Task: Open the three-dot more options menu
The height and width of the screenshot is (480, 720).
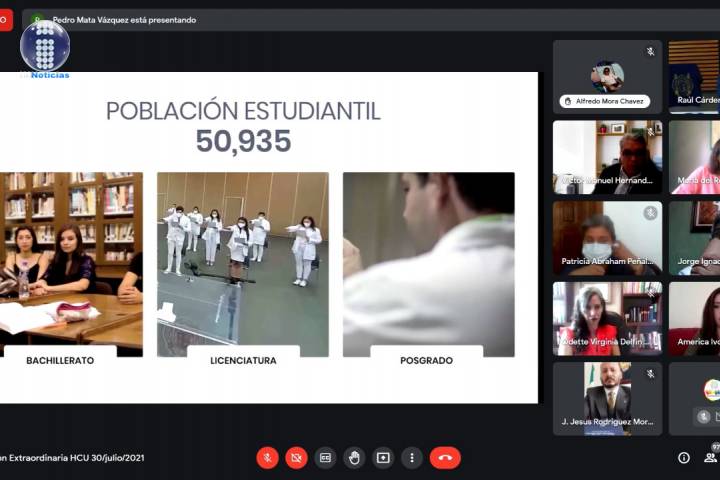Action: tap(412, 457)
